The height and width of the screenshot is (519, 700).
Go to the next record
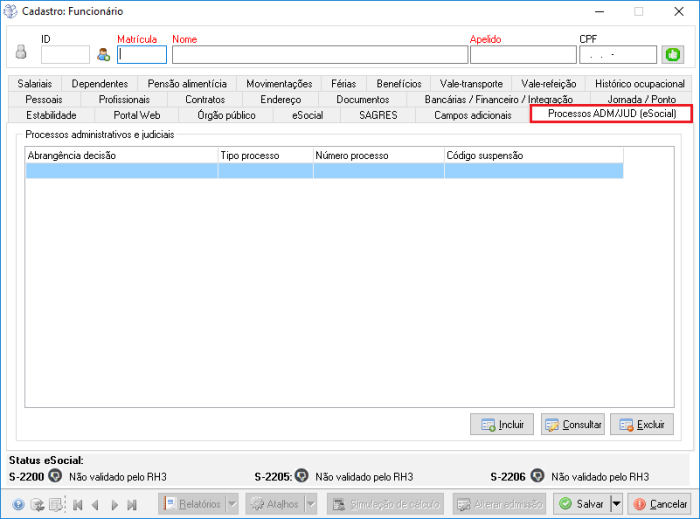coord(115,505)
